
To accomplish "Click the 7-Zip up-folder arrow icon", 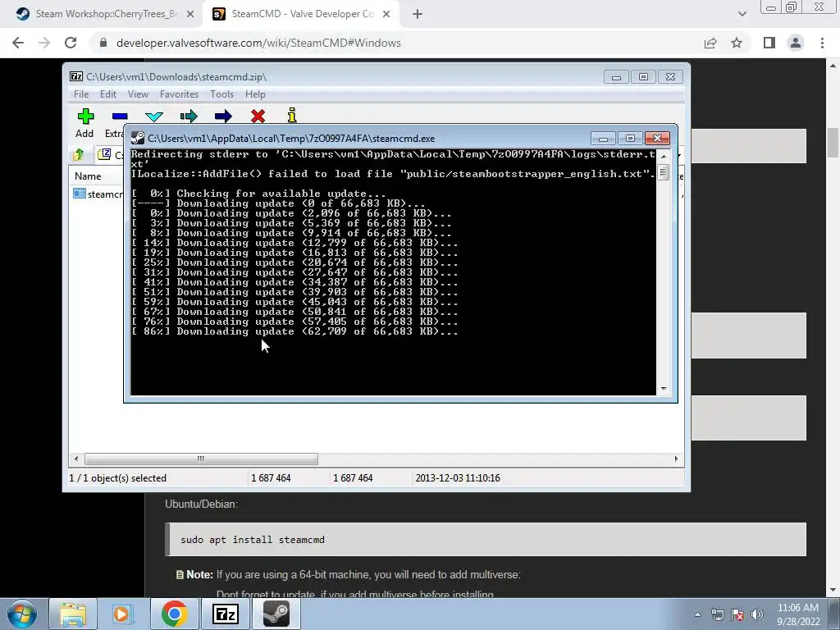I will (79, 155).
